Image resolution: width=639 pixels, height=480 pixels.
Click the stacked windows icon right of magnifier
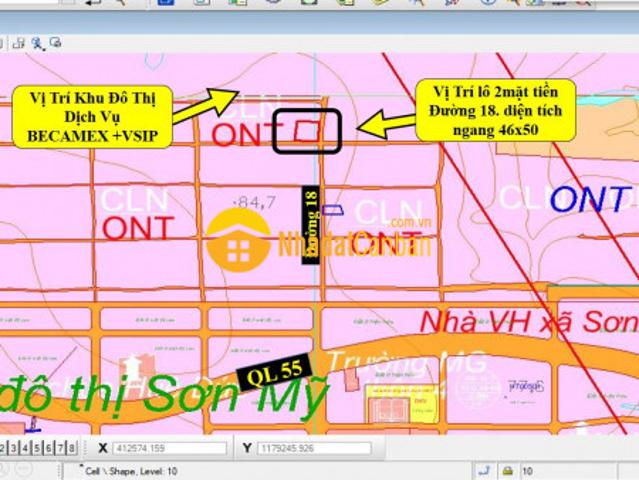55,42
